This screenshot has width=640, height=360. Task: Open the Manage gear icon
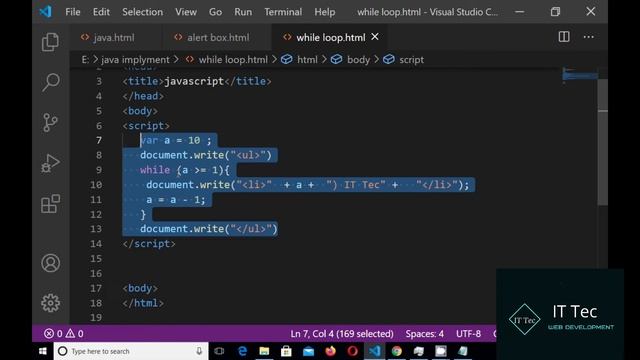[x=51, y=303]
